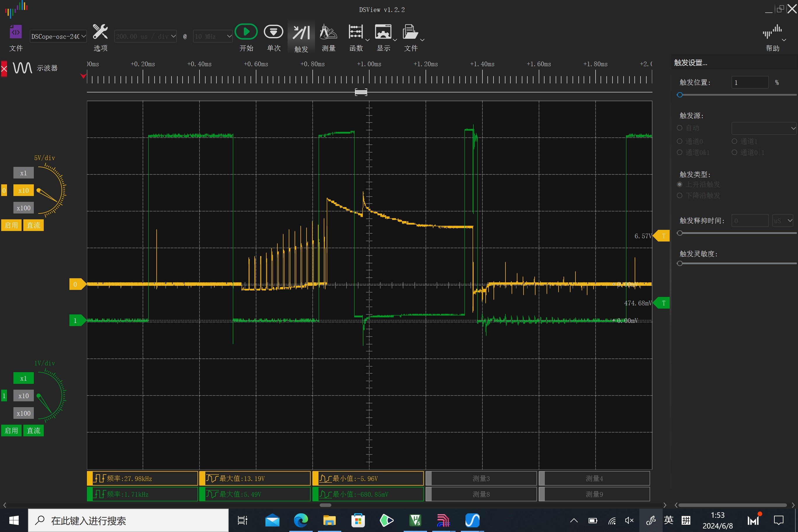Click channel 0 DC coupling (直流) button
Image resolution: width=798 pixels, height=532 pixels.
tap(33, 225)
